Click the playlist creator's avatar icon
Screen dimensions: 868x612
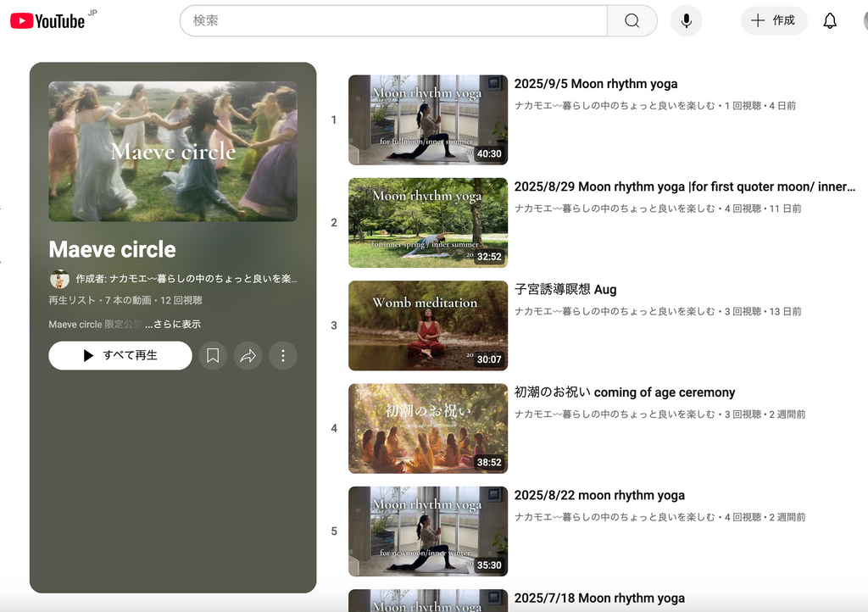pos(59,279)
